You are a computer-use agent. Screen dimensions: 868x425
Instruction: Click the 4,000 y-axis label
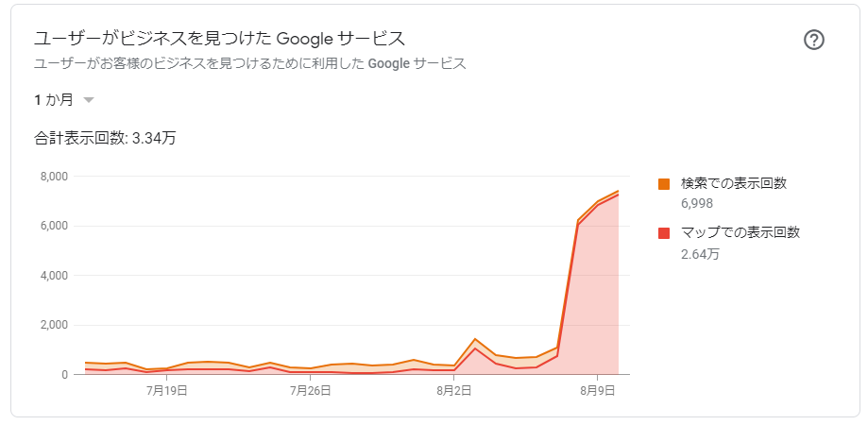point(52,276)
